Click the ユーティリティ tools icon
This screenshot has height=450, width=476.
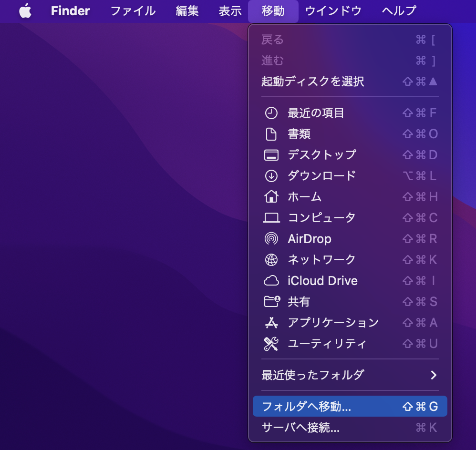(271, 344)
